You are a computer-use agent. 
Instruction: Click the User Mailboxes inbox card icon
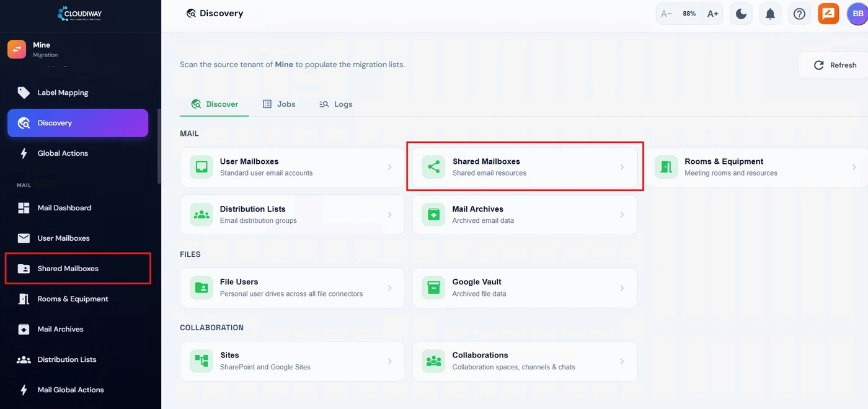201,167
